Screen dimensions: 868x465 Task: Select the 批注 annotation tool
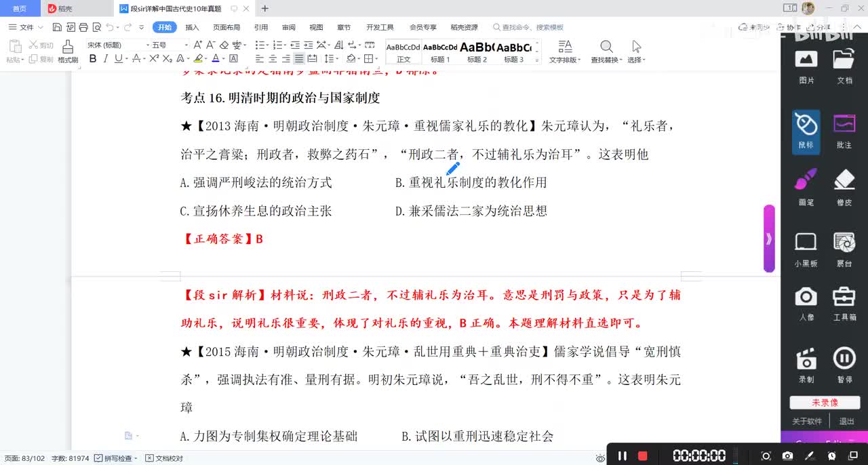(x=844, y=131)
